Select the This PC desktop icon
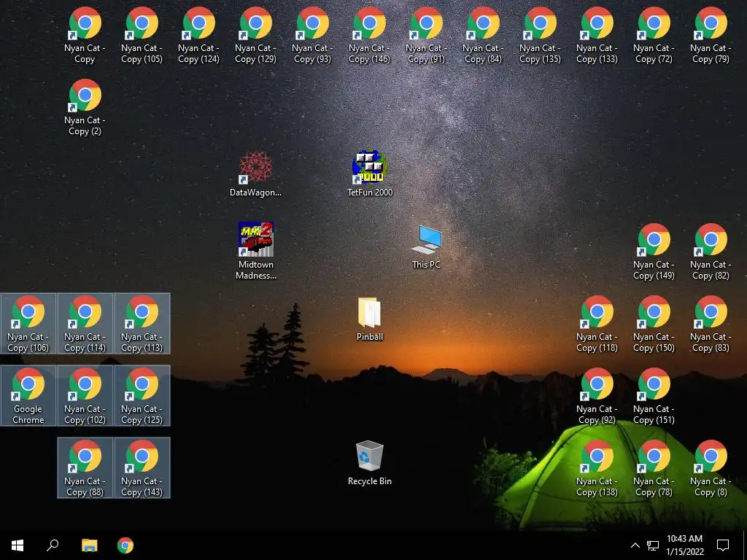The image size is (747, 560). click(427, 248)
